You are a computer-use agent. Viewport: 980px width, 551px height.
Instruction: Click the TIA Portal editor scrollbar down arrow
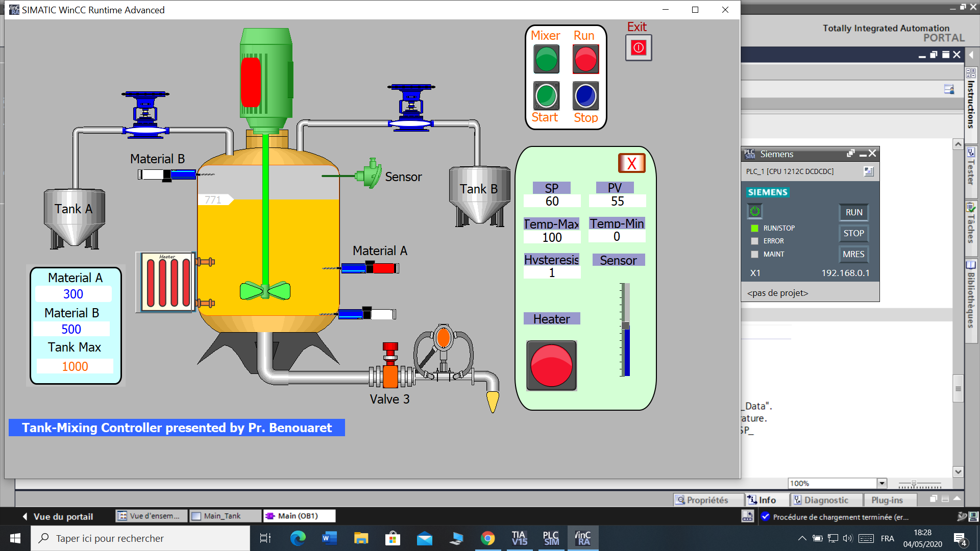pyautogui.click(x=958, y=472)
